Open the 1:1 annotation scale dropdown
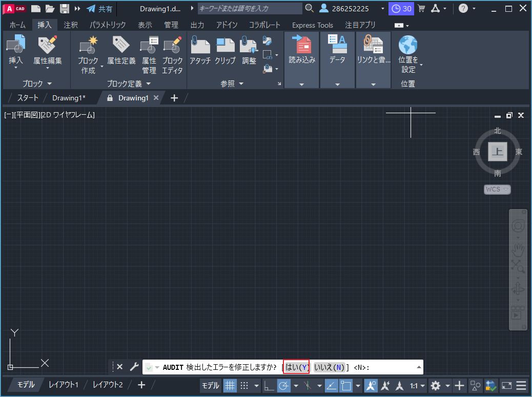The height and width of the screenshot is (397, 532). click(x=413, y=385)
